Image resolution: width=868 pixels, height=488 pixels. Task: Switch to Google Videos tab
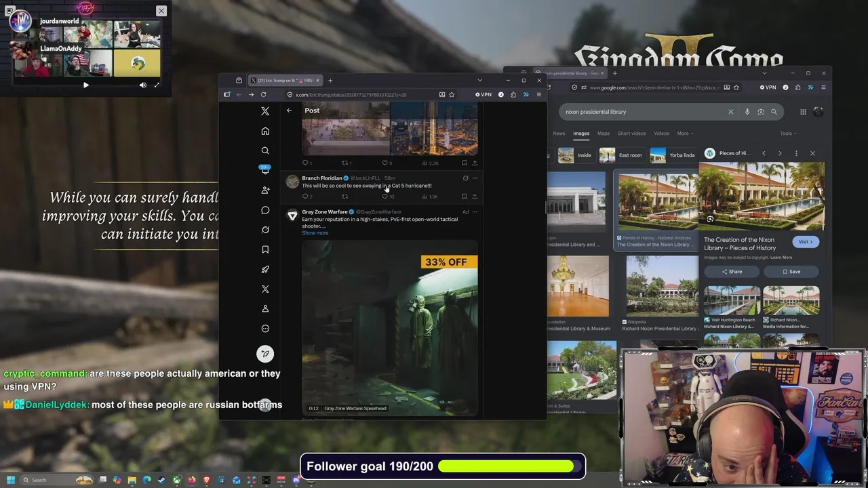click(x=661, y=134)
